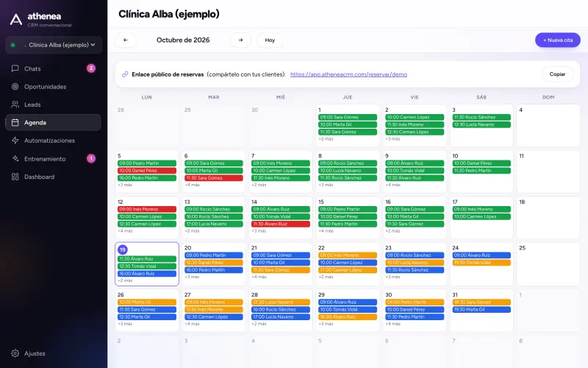Select the empty day cell for October 25

tap(548, 264)
